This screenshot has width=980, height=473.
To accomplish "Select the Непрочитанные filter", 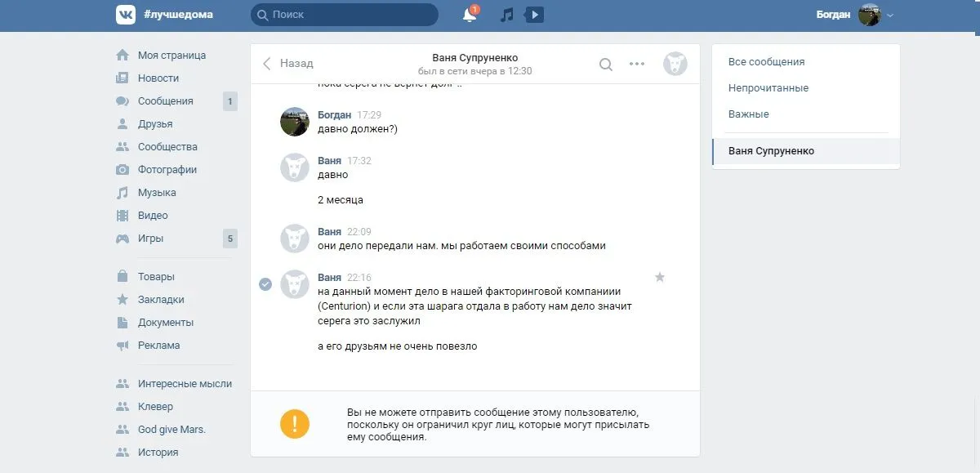I will point(768,88).
